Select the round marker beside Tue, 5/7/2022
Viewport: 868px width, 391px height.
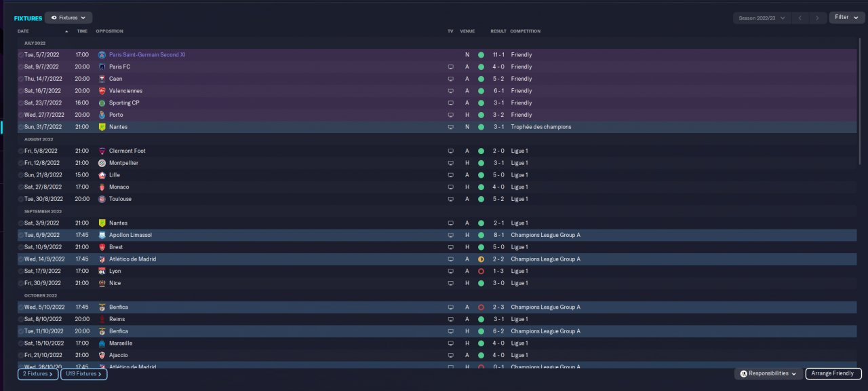21,54
